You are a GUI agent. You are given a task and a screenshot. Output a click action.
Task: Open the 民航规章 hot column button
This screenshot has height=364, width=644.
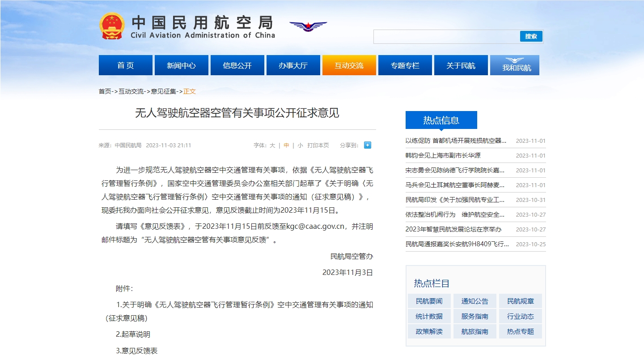click(520, 301)
